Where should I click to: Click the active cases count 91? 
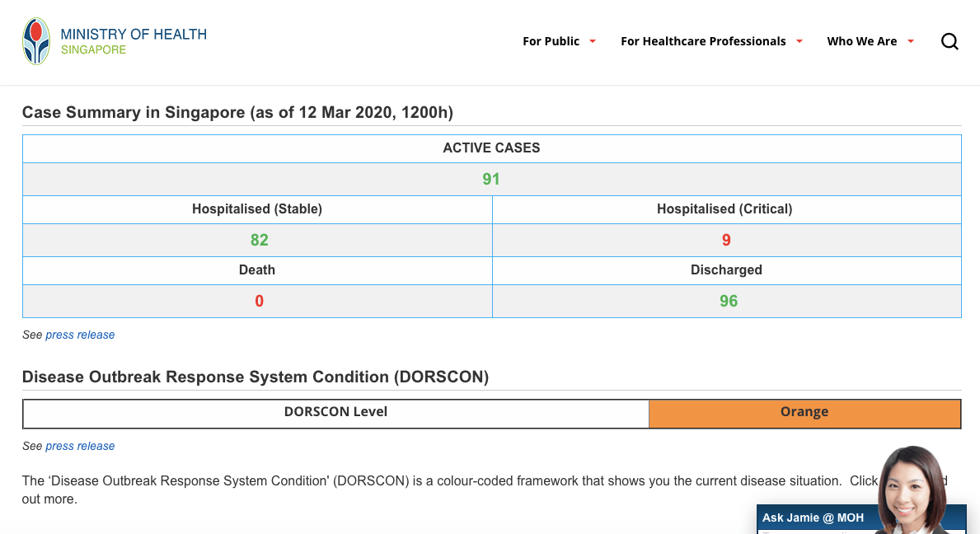(491, 179)
